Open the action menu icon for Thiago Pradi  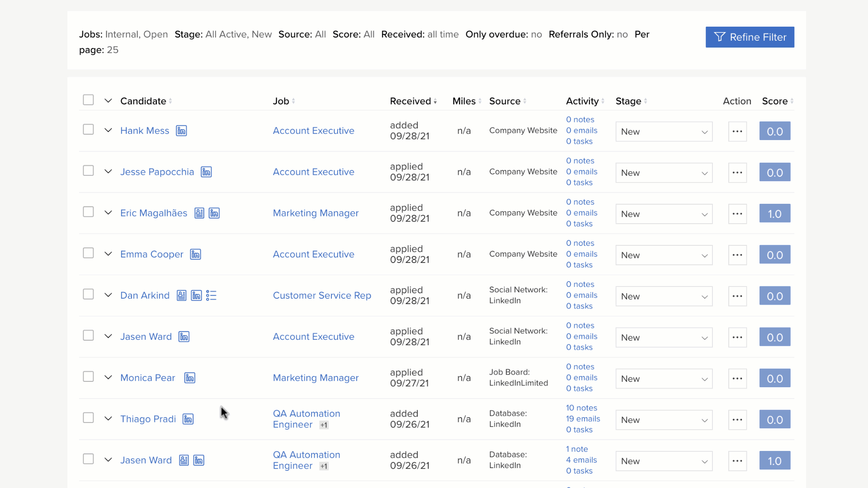pos(737,420)
